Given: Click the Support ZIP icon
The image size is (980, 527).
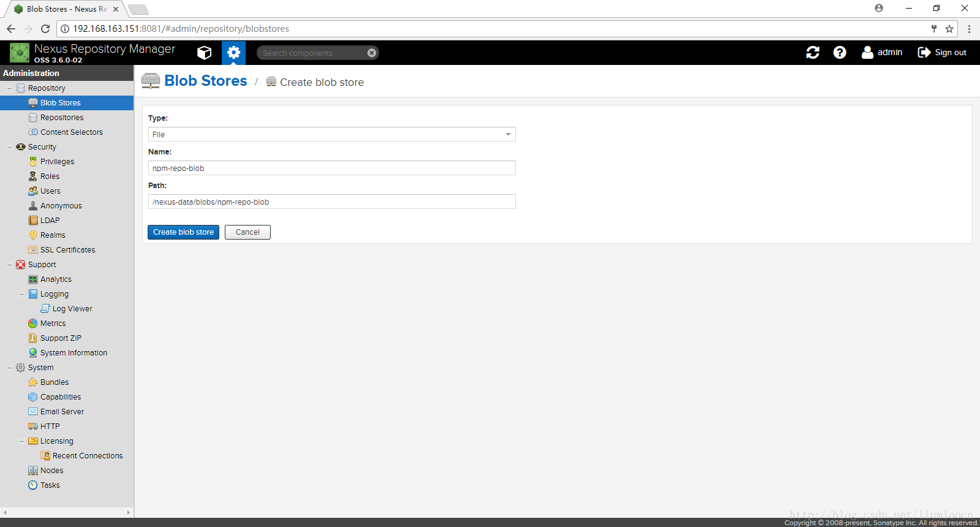Looking at the screenshot, I should point(33,338).
